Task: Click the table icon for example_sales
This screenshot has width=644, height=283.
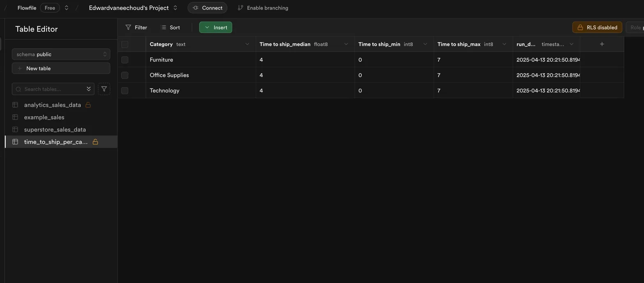Action: point(15,117)
